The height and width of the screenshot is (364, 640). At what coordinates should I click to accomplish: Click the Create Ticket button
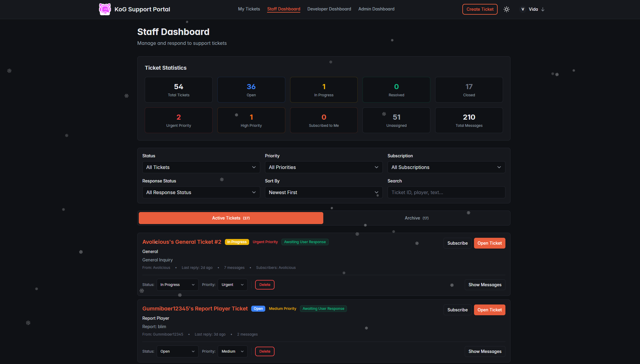[480, 9]
